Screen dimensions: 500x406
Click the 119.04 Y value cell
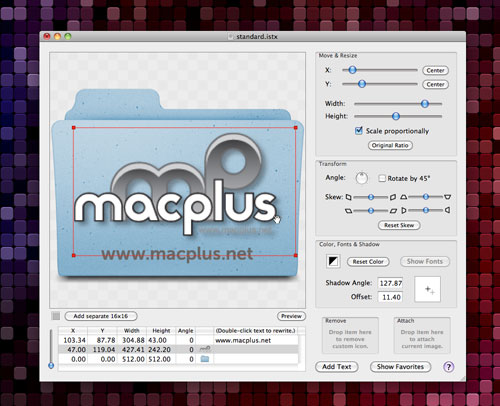coord(102,350)
